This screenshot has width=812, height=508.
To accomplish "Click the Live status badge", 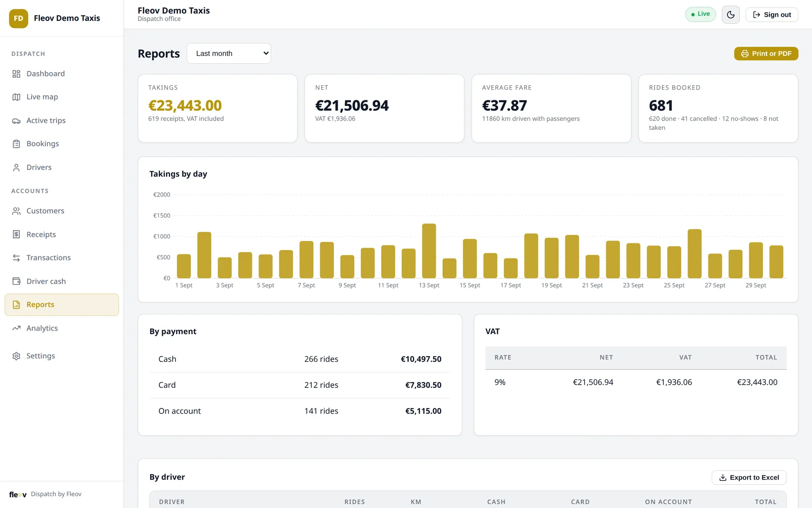I will (700, 14).
